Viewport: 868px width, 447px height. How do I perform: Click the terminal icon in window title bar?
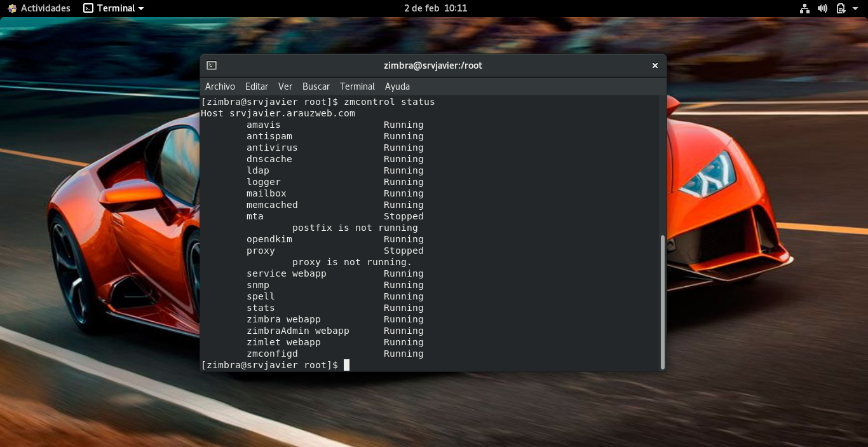click(212, 65)
